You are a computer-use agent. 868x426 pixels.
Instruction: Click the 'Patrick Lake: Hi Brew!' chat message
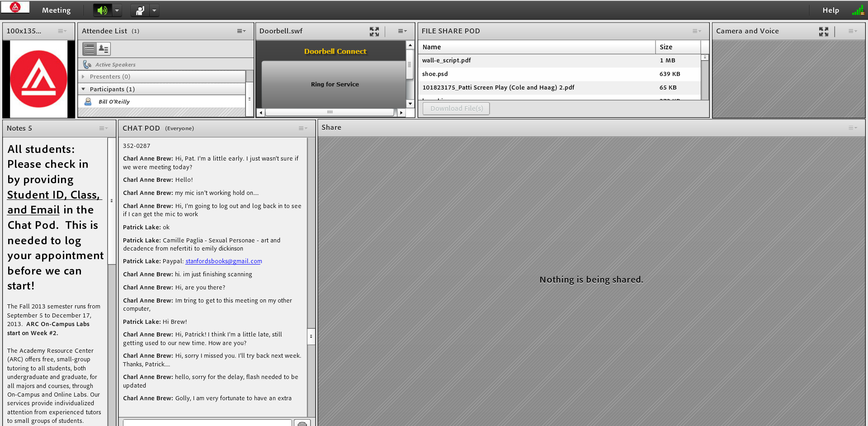coord(155,322)
